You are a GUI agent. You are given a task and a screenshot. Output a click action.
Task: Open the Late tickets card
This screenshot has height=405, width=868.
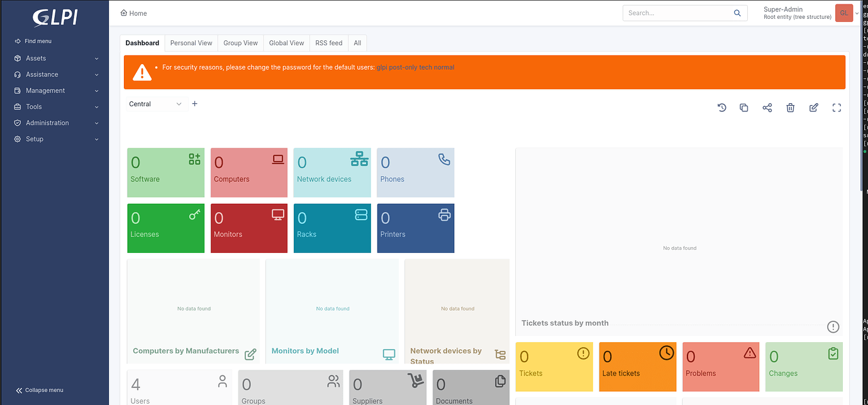(x=638, y=367)
